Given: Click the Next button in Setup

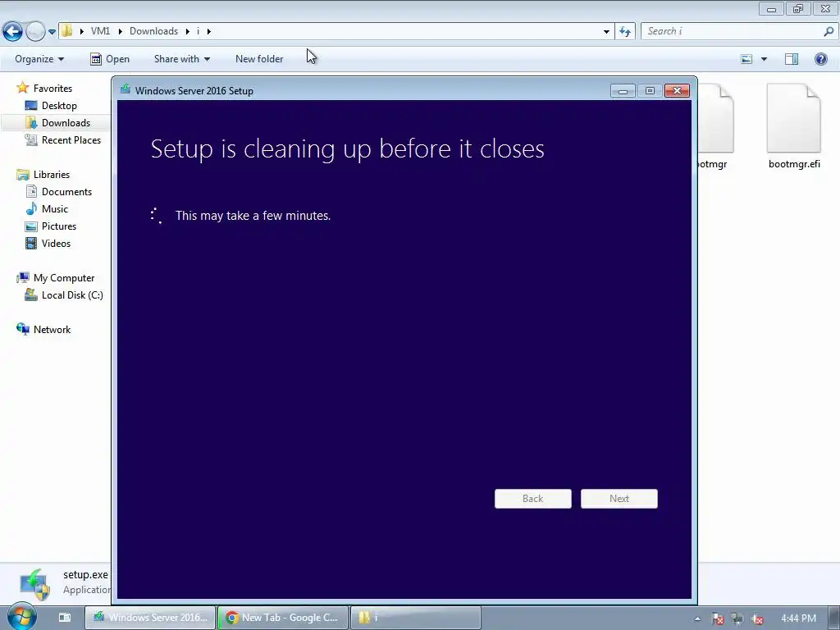Looking at the screenshot, I should [619, 499].
